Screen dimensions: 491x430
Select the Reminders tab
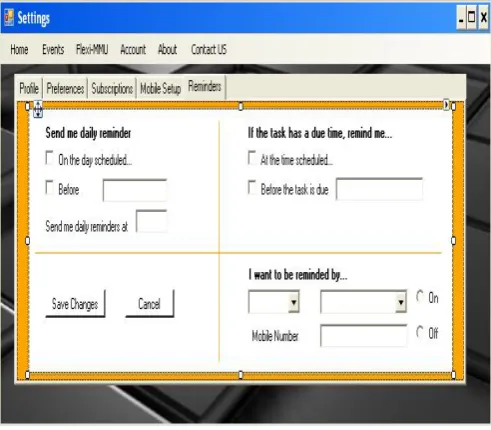pos(205,87)
